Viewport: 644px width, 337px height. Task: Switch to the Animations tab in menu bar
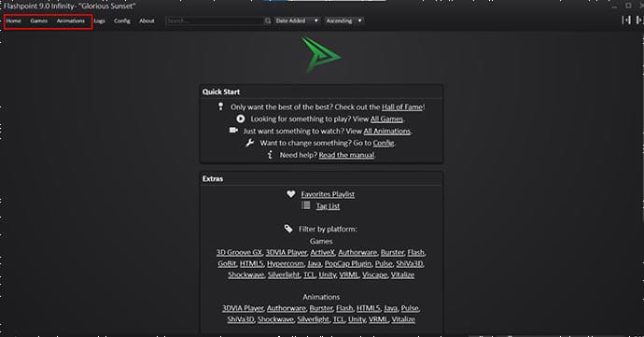click(x=71, y=21)
